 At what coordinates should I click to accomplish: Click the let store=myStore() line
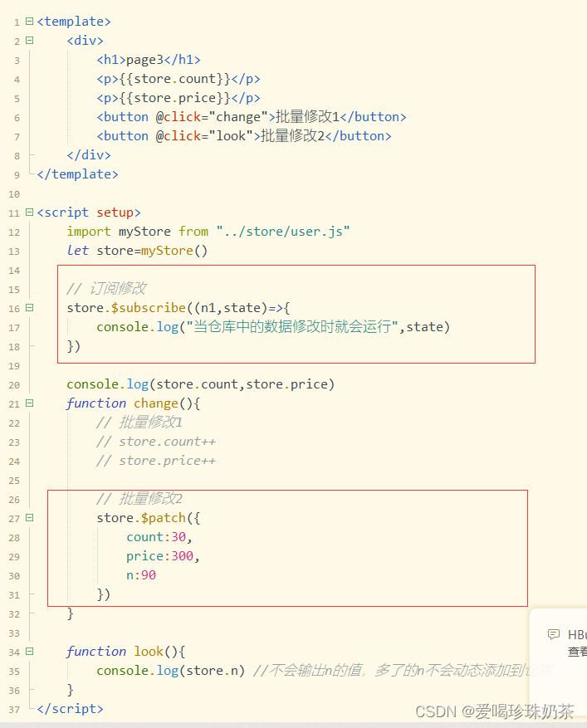click(137, 251)
